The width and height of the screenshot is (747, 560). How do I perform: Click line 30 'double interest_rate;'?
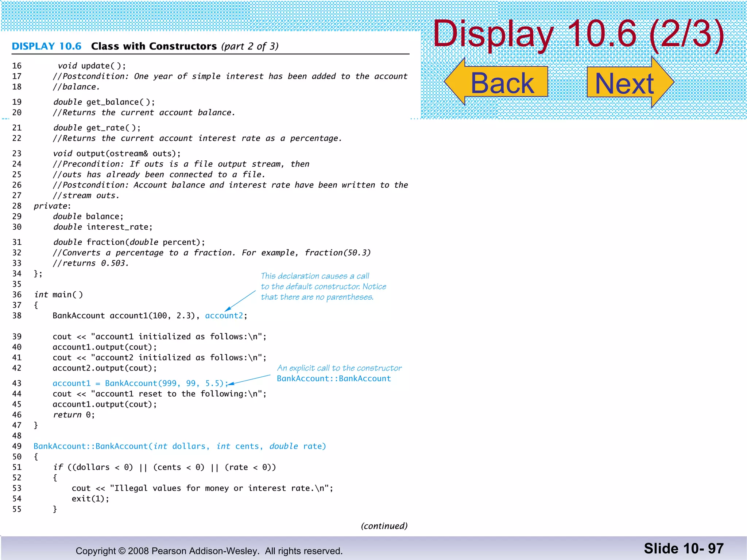coord(103,227)
